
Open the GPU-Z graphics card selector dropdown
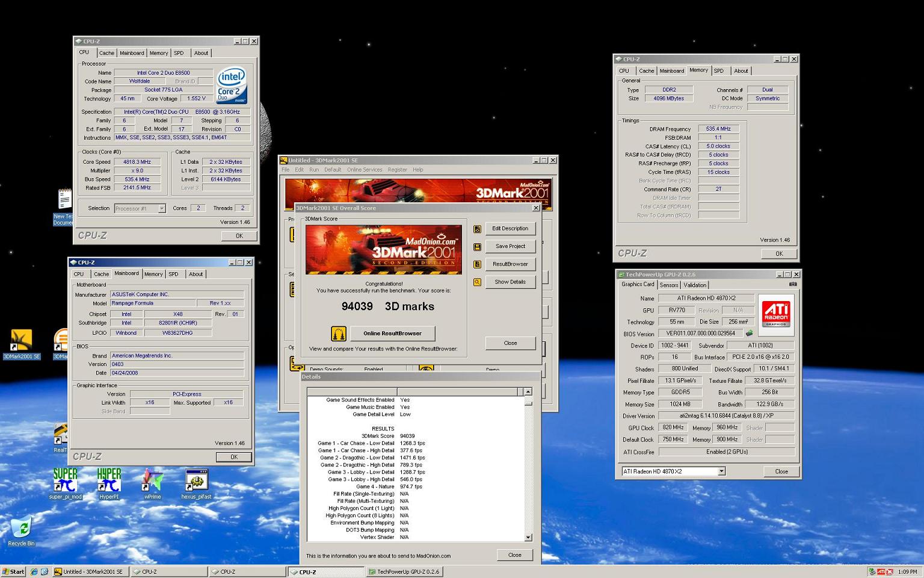click(x=721, y=471)
